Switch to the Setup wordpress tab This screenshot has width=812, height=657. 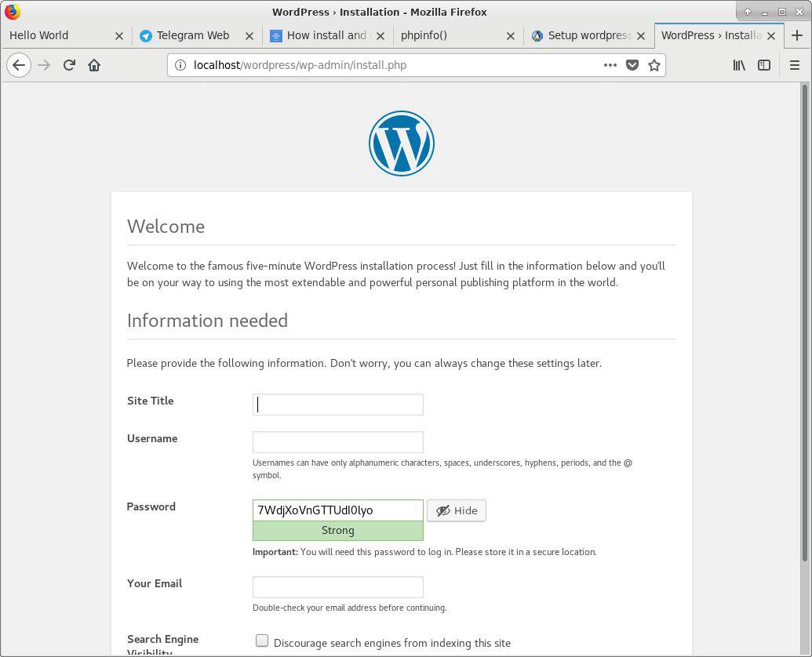coord(588,35)
